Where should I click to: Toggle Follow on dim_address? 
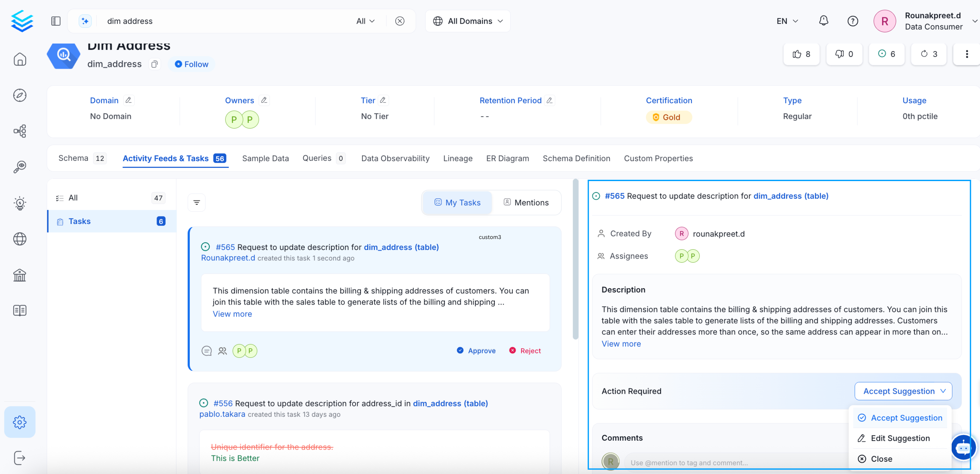tap(192, 64)
